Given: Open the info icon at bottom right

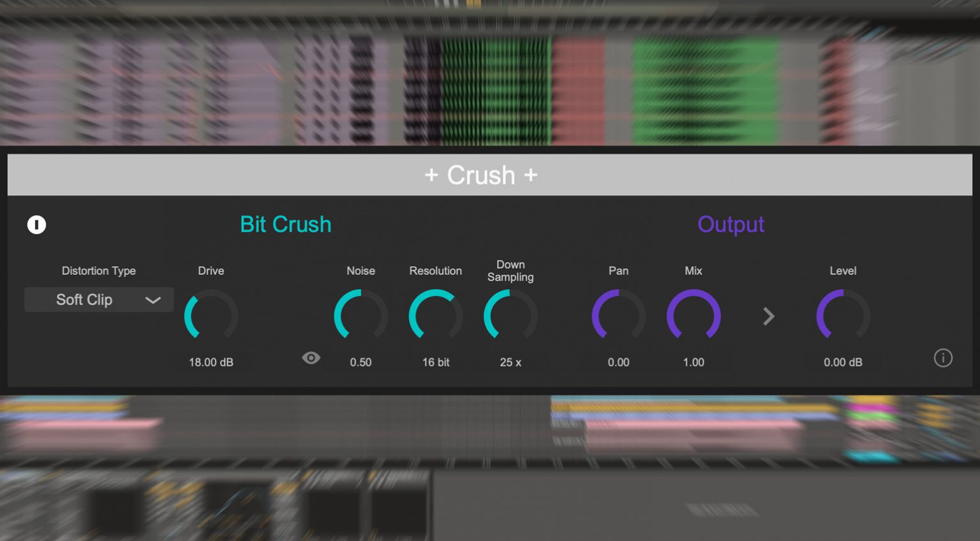Looking at the screenshot, I should pos(944,358).
